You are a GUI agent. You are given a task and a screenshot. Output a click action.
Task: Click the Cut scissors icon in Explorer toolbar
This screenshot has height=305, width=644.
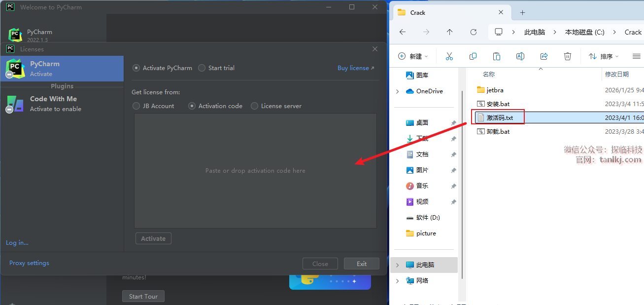click(x=449, y=56)
